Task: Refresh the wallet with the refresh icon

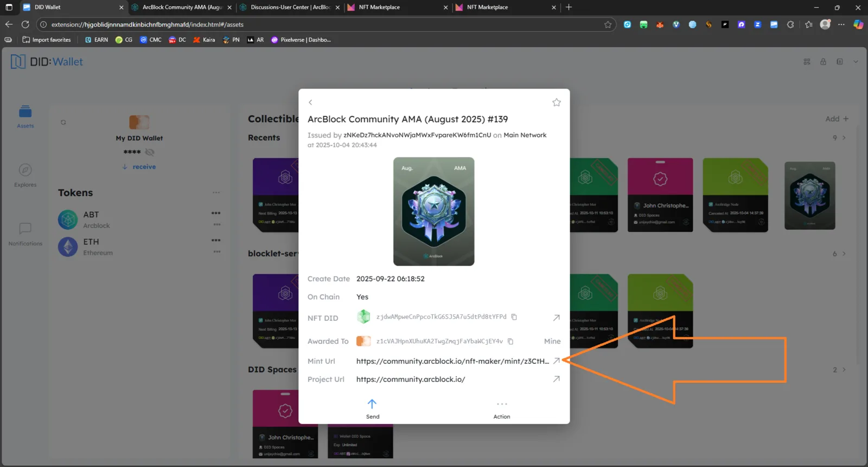Action: click(63, 123)
